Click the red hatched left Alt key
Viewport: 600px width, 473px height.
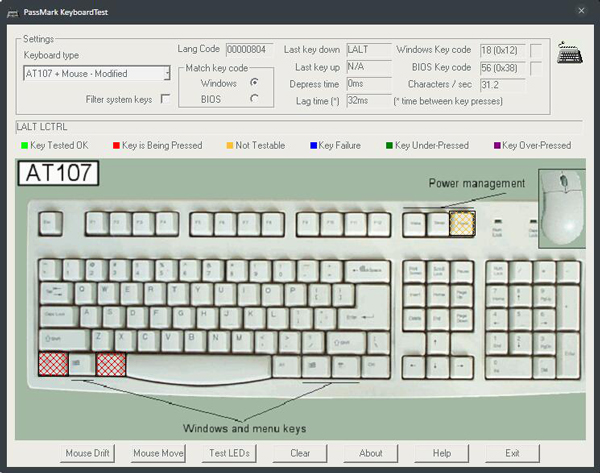click(111, 364)
